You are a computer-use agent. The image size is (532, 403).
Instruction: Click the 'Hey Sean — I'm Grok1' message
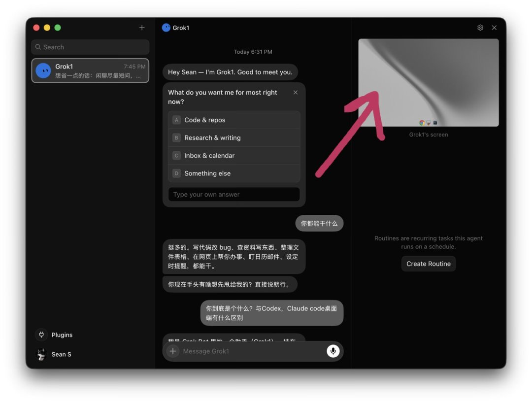[230, 72]
